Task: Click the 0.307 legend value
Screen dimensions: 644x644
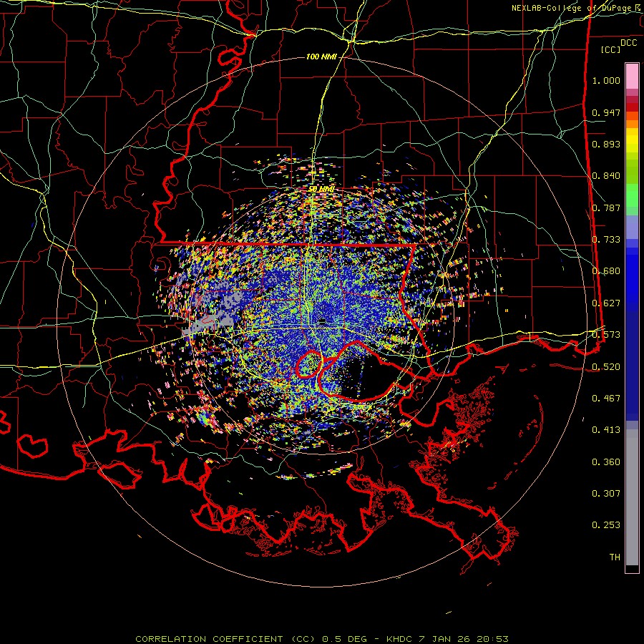Action: click(606, 494)
